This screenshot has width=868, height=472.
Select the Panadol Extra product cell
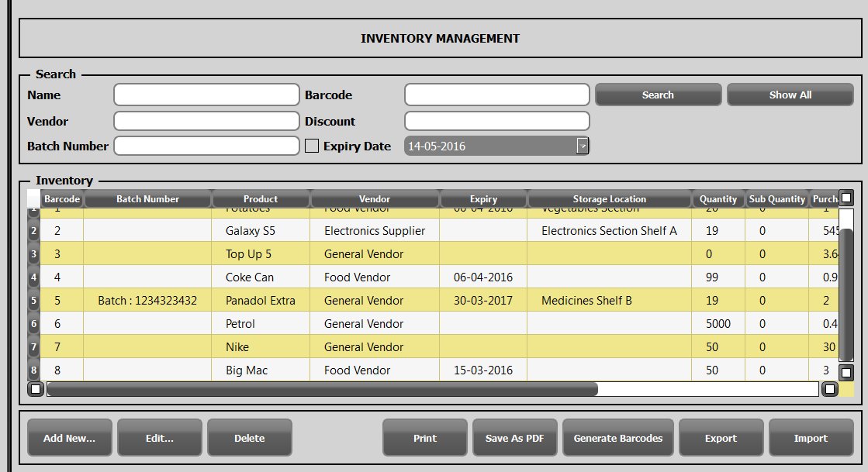pyautogui.click(x=260, y=301)
